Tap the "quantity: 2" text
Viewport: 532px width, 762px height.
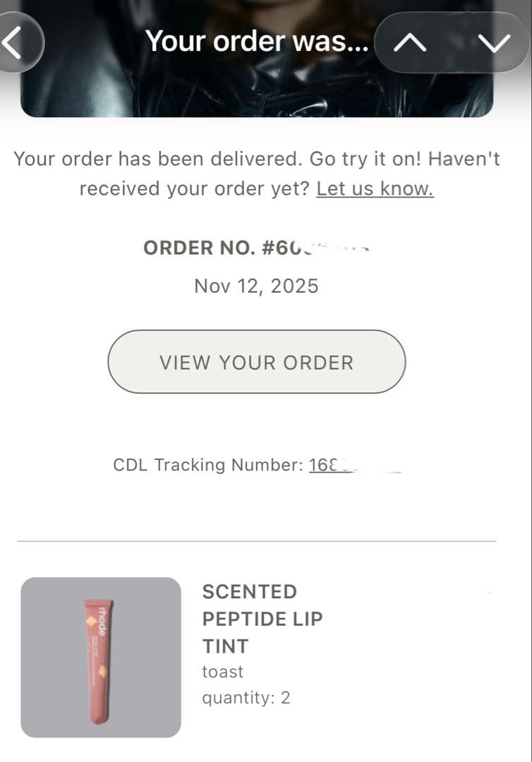[x=246, y=698]
